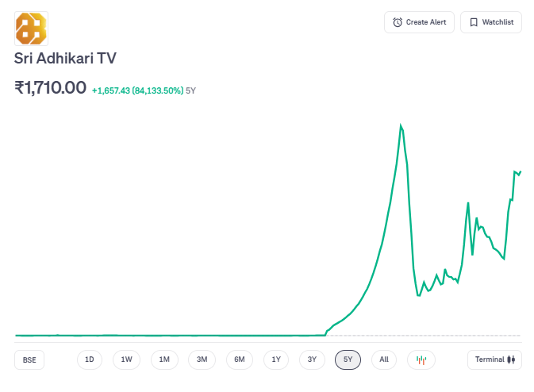
Task: Select the 1D time range
Action: click(90, 359)
